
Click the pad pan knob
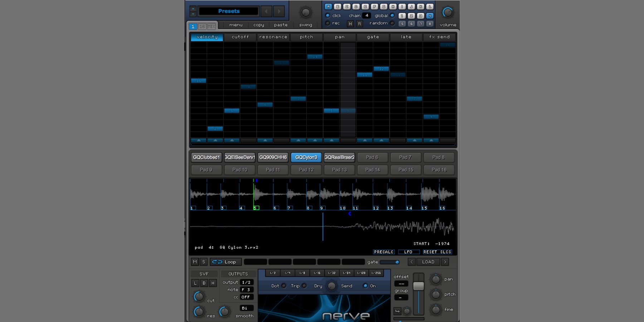coord(436,279)
